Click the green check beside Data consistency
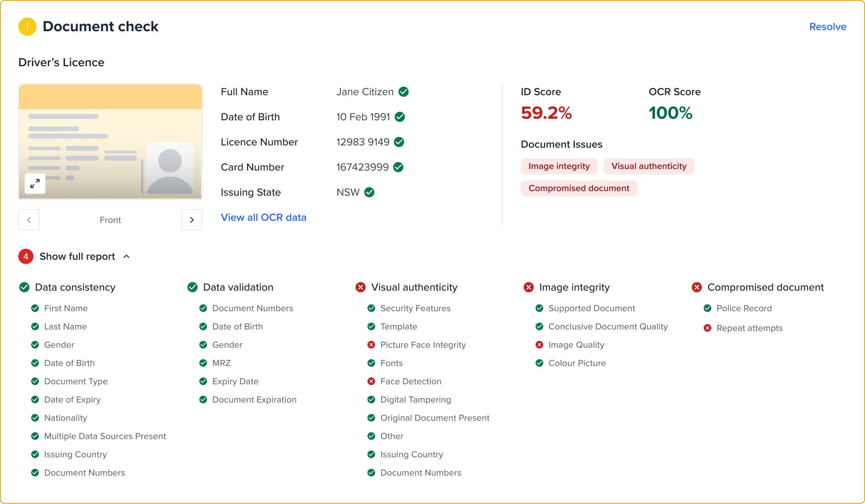This screenshot has width=865, height=504. click(x=24, y=287)
